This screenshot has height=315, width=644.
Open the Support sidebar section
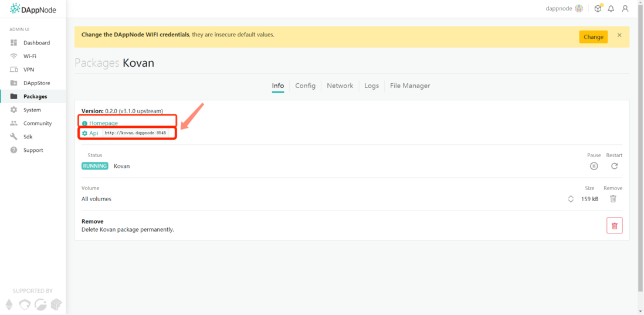pyautogui.click(x=33, y=150)
